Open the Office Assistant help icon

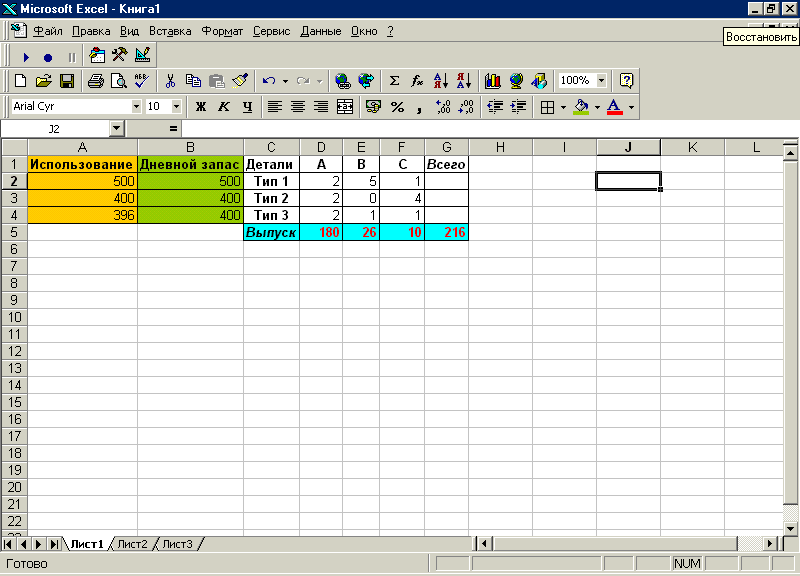(x=626, y=81)
